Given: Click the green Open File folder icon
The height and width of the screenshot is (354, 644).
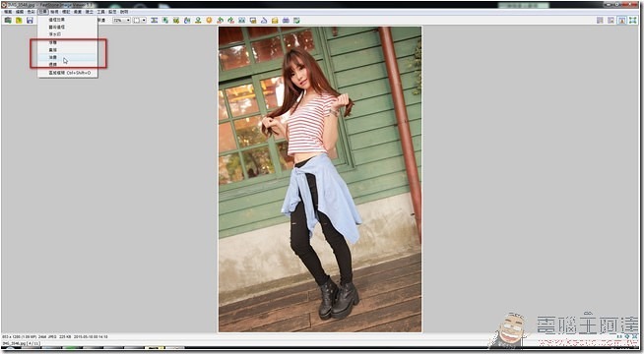Looking at the screenshot, I should [8, 20].
